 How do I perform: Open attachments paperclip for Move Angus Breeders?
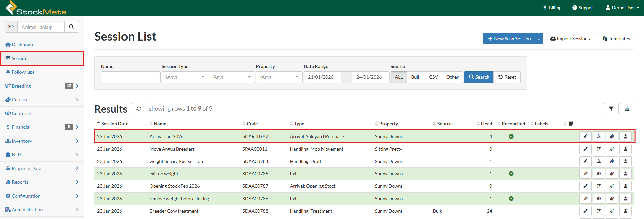tap(612, 149)
